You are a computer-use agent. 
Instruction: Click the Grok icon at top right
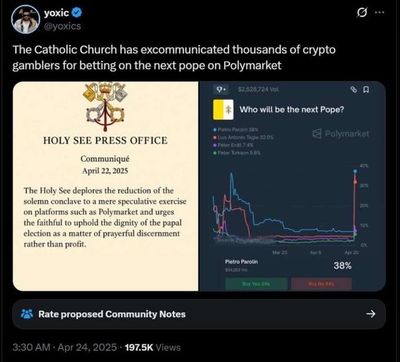coord(360,13)
